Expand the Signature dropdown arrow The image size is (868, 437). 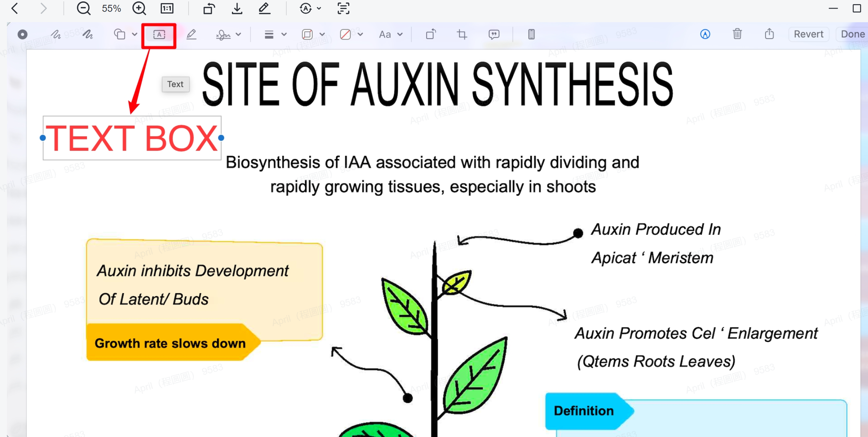238,34
